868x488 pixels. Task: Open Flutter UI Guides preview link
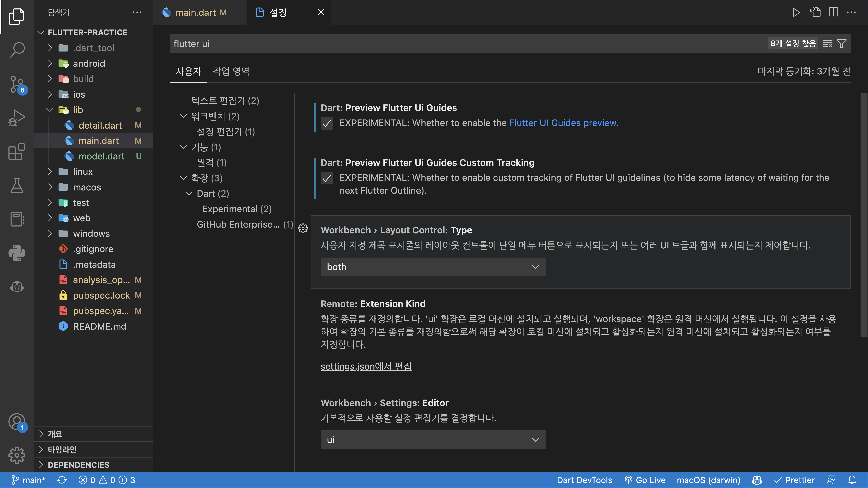(562, 123)
